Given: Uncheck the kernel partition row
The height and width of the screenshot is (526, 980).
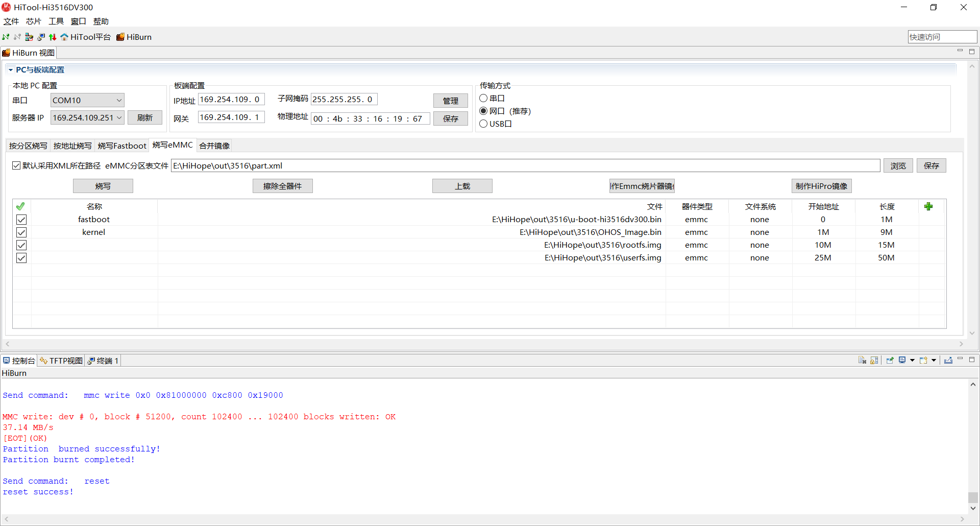Looking at the screenshot, I should coord(21,232).
